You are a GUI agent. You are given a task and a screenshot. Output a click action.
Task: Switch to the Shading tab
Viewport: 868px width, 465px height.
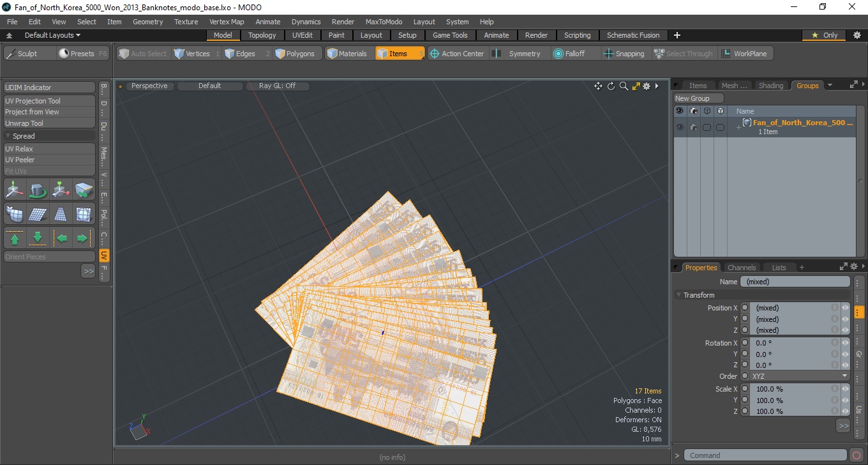770,86
